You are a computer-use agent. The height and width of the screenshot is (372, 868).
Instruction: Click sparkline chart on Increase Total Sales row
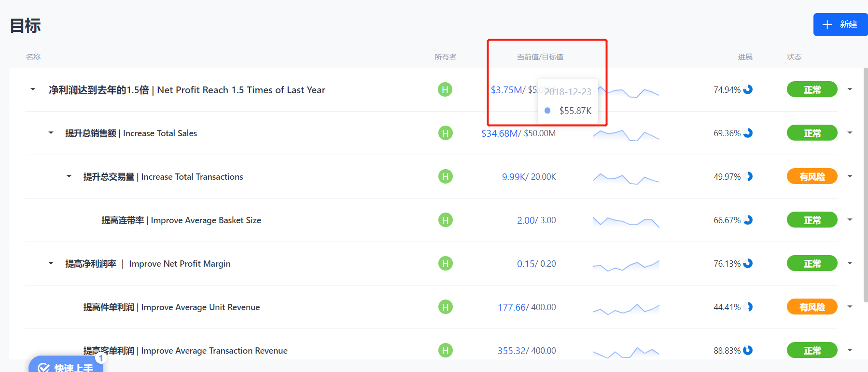pos(626,135)
